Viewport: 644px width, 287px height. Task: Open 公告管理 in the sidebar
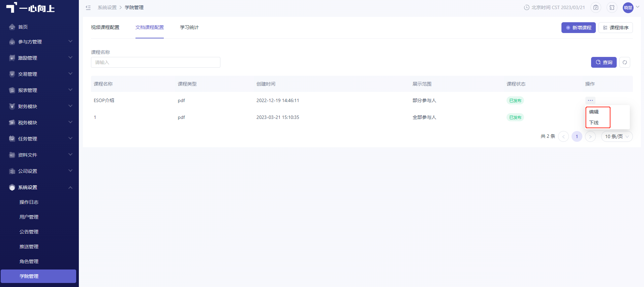[29, 232]
